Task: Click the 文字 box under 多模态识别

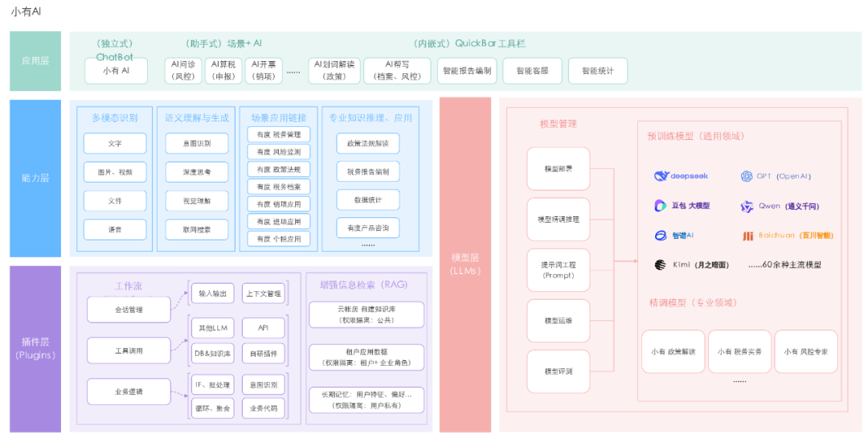Action: 115,143
